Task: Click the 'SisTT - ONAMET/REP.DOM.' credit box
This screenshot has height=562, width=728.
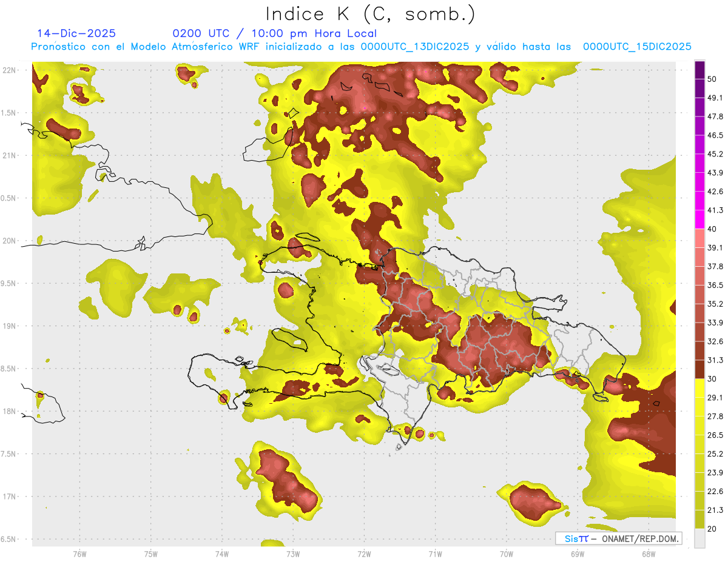Action: pyautogui.click(x=618, y=538)
